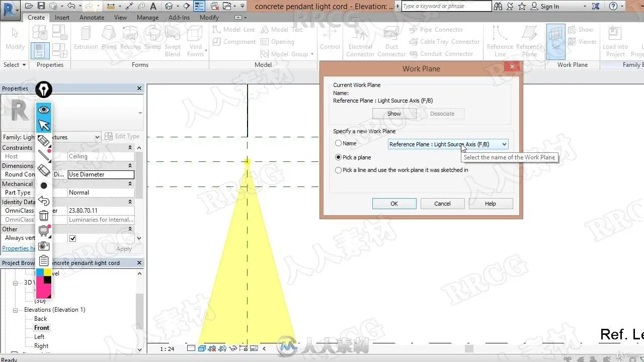Image resolution: width=644 pixels, height=362 pixels.
Task: Click OK in the Work Plane dialog
Action: pyautogui.click(x=394, y=204)
